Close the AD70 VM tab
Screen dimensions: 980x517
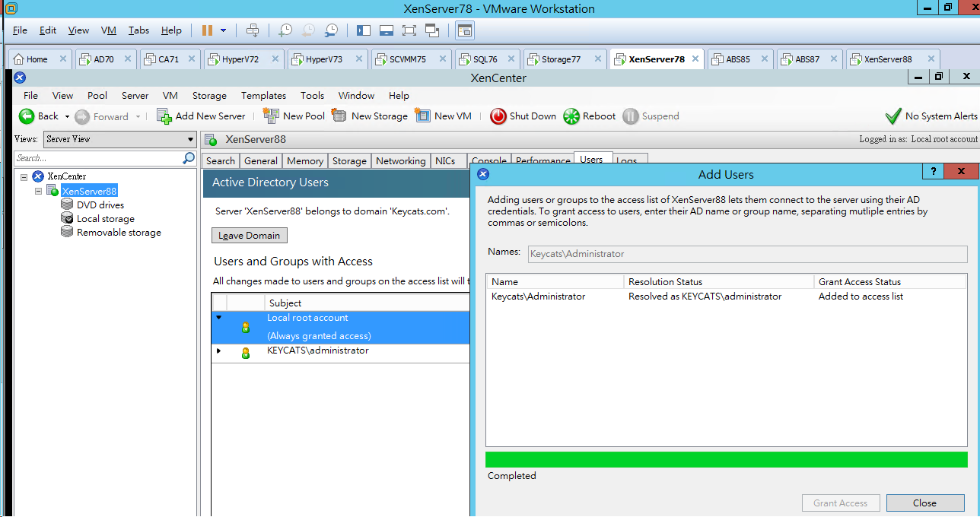(127, 59)
